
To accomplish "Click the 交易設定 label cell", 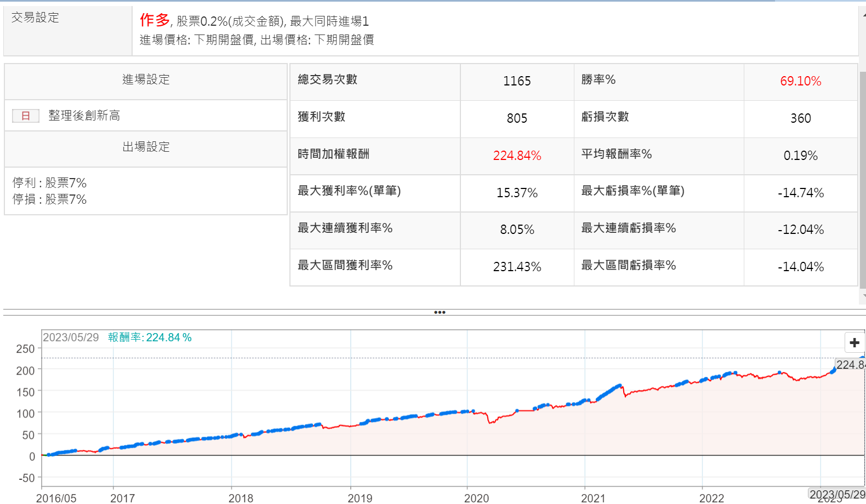I will point(35,18).
